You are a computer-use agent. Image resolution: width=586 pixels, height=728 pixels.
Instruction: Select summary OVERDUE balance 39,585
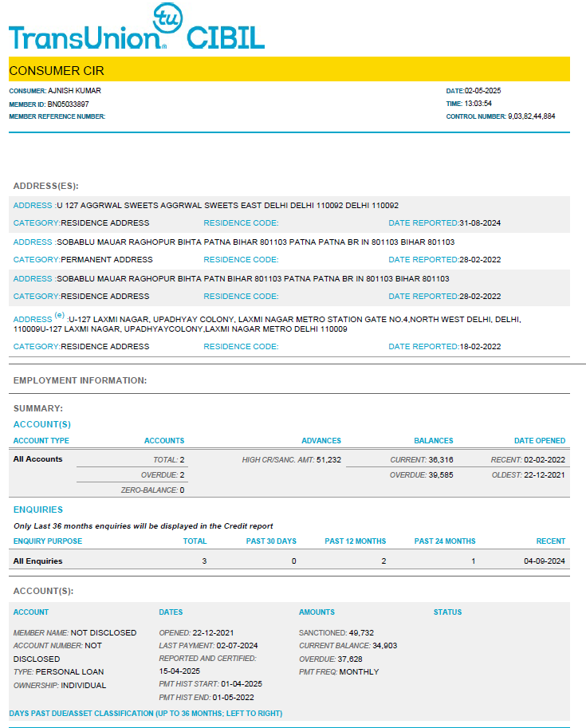coord(422,475)
